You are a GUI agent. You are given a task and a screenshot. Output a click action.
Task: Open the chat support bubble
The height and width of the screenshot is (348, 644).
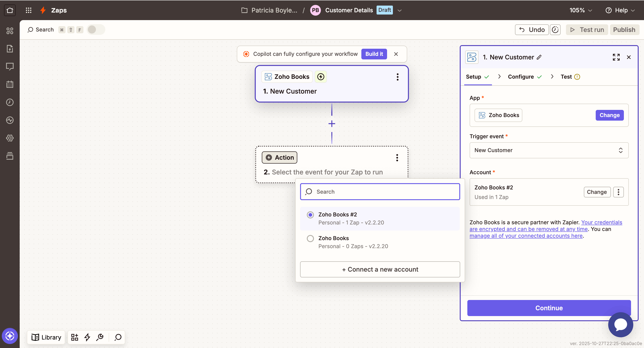click(620, 325)
